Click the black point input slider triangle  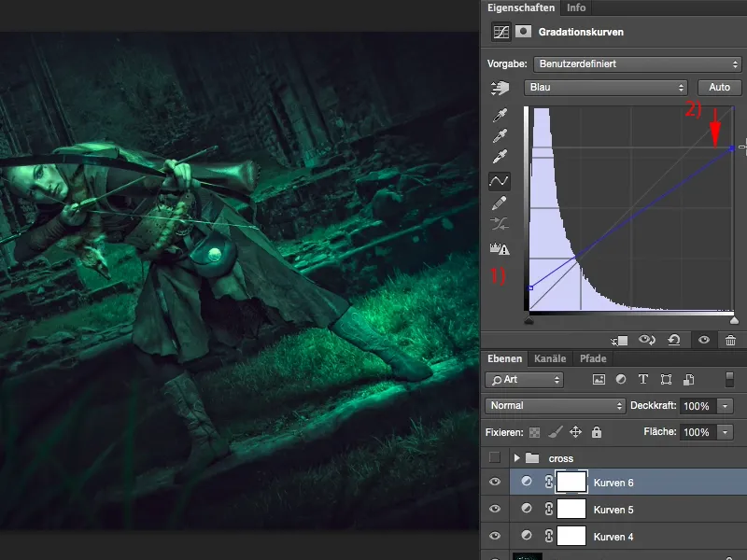click(x=529, y=320)
